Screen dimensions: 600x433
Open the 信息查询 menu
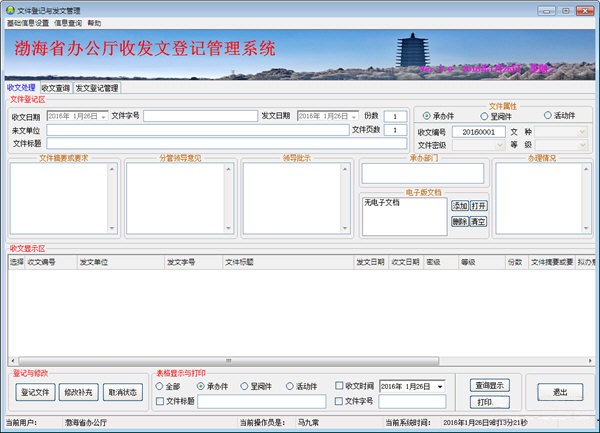tap(68, 22)
